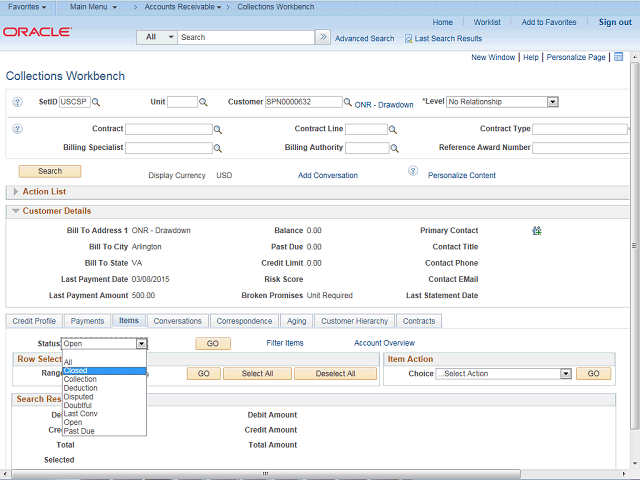Choose Disputed in the Status dropdown list

tap(79, 397)
